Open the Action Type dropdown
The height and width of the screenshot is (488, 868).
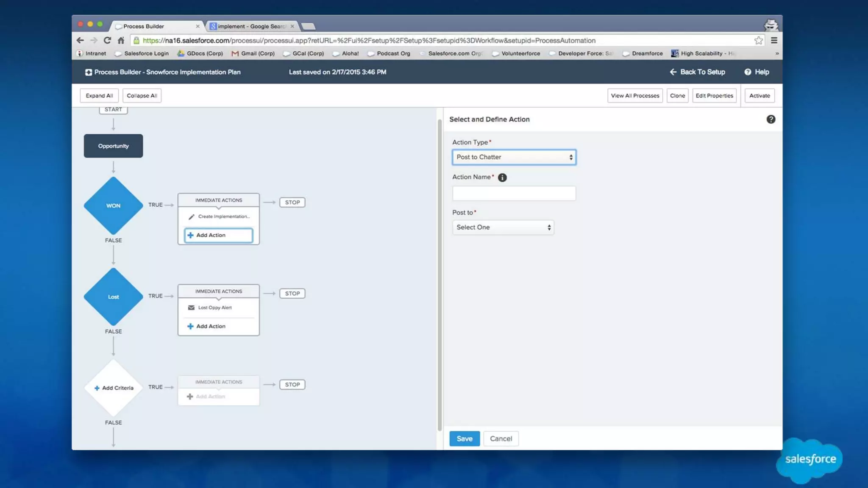[x=514, y=157]
